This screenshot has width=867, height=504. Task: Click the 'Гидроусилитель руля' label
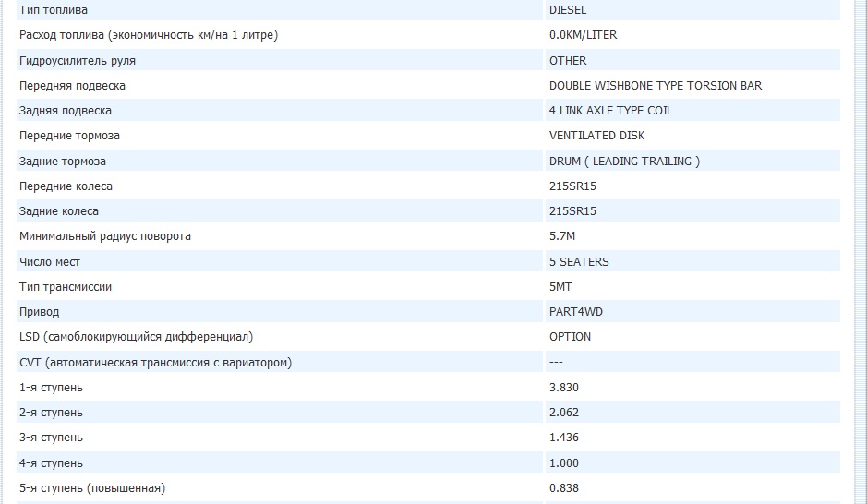[x=83, y=61]
